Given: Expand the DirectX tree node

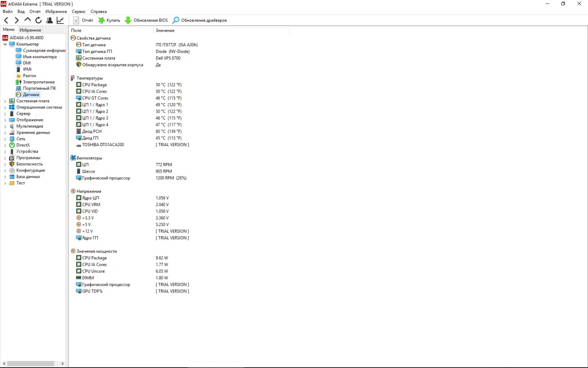Looking at the screenshot, I should 5,145.
